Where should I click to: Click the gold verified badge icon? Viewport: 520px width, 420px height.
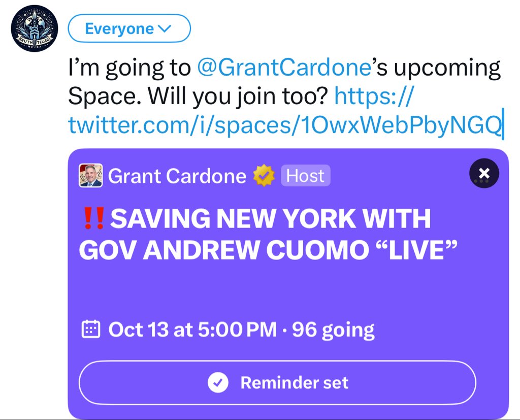tap(264, 176)
